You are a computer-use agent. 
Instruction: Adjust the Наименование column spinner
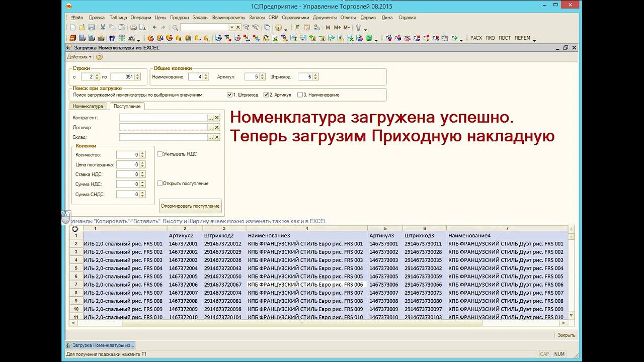205,77
